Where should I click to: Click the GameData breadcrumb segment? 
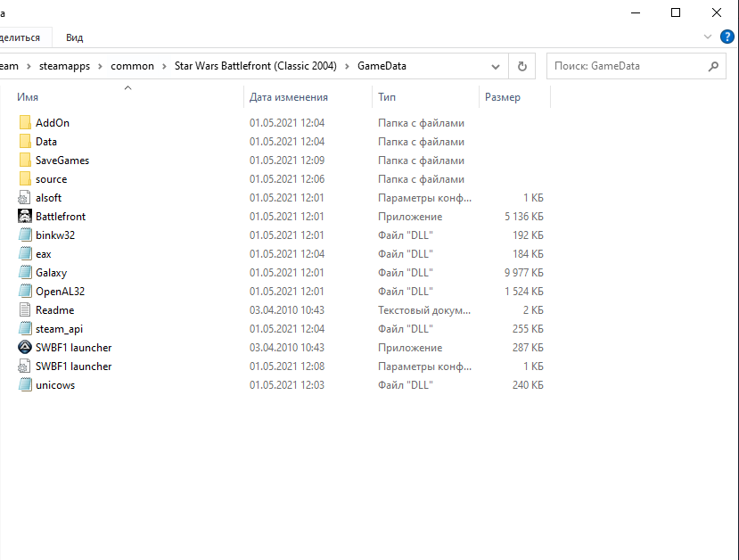tap(382, 66)
